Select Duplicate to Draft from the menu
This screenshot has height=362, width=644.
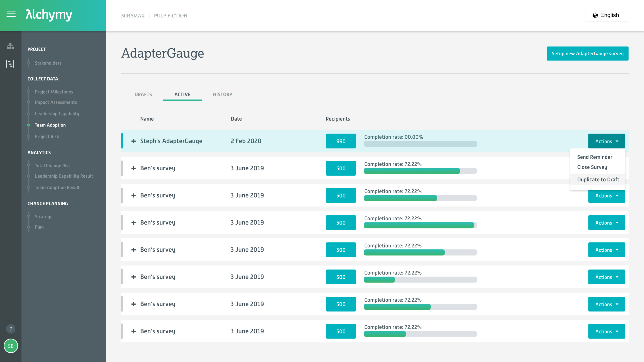(598, 179)
